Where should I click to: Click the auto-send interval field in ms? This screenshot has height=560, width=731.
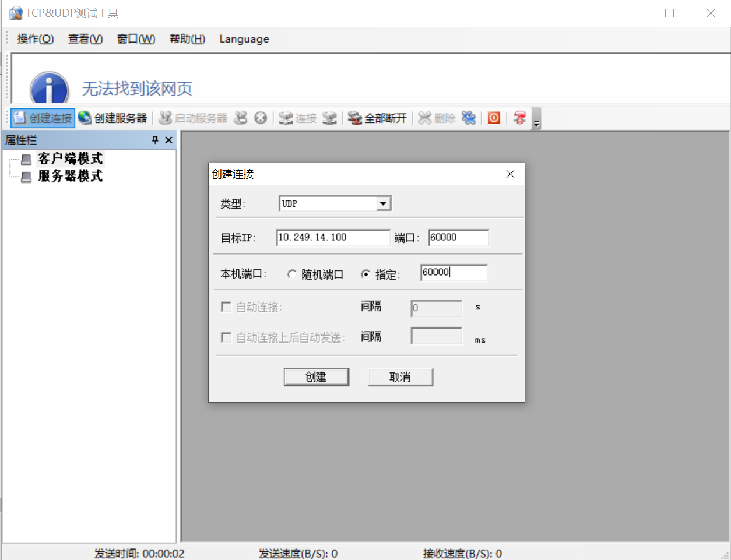tap(436, 336)
